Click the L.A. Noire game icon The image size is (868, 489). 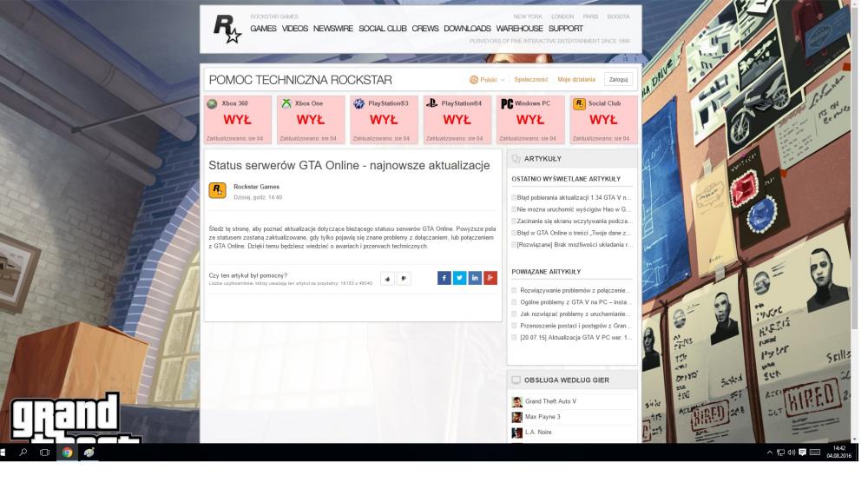(x=517, y=433)
